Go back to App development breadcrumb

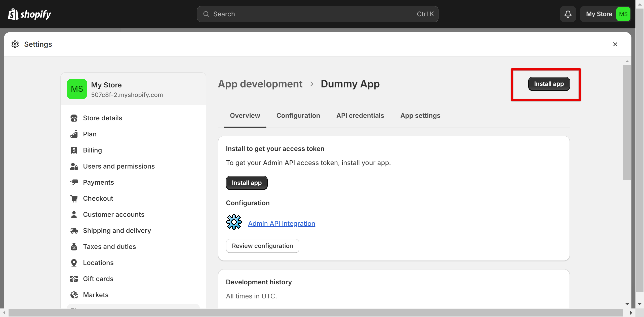(260, 84)
